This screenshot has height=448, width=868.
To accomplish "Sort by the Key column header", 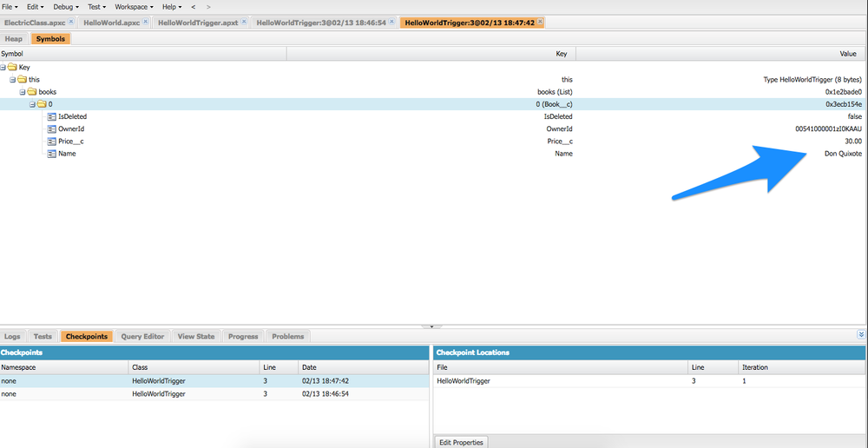I will click(x=431, y=54).
